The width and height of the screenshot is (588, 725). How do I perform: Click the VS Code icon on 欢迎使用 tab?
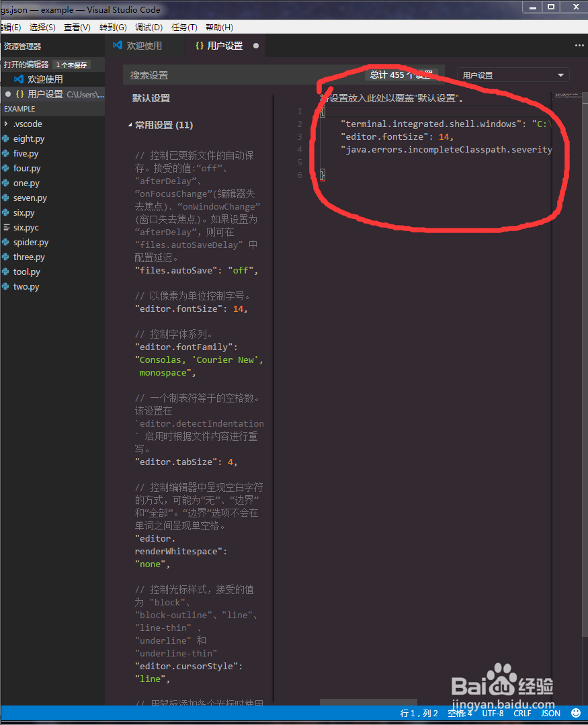118,45
